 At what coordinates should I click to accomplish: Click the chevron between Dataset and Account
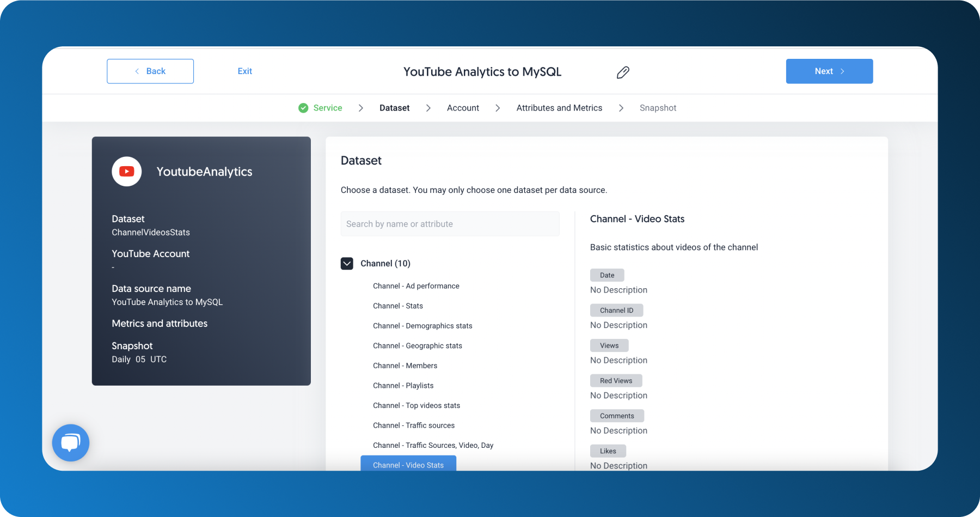[428, 108]
